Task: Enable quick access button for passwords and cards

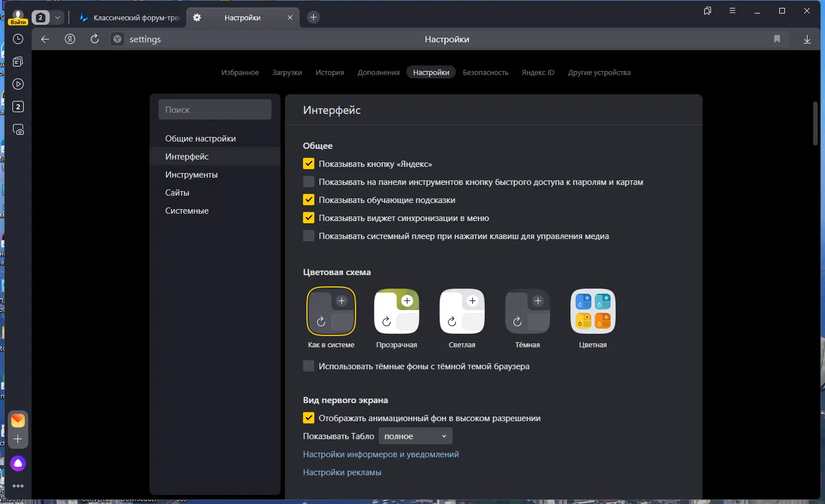Action: pyautogui.click(x=309, y=182)
